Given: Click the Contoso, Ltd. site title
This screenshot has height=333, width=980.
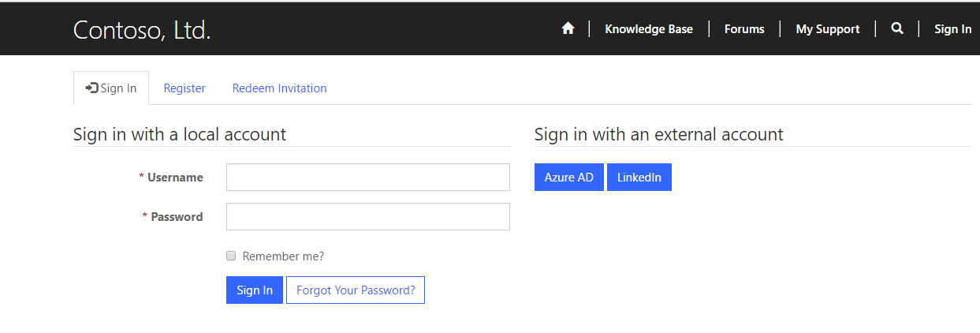Looking at the screenshot, I should (x=142, y=30).
